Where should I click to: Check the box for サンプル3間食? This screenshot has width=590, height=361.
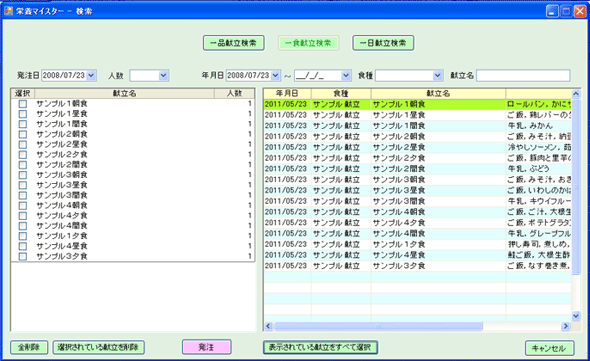point(23,195)
